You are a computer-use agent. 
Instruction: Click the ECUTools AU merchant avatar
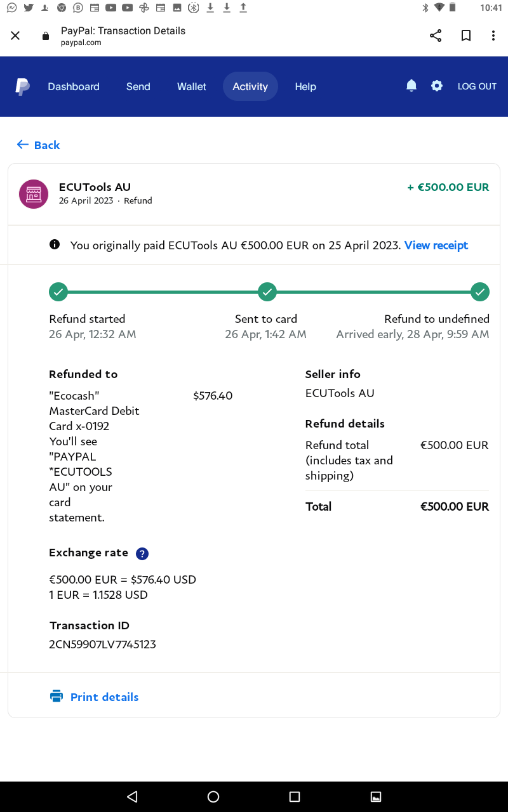33,193
